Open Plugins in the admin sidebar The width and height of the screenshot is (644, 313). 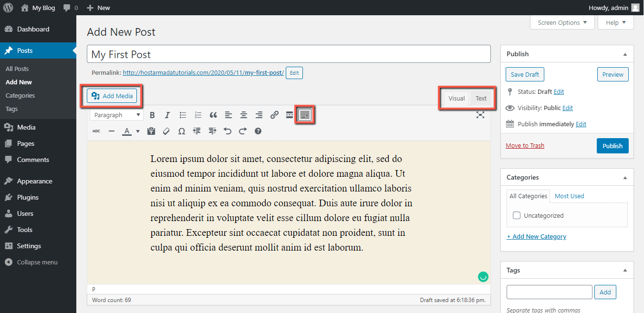pyautogui.click(x=38, y=197)
